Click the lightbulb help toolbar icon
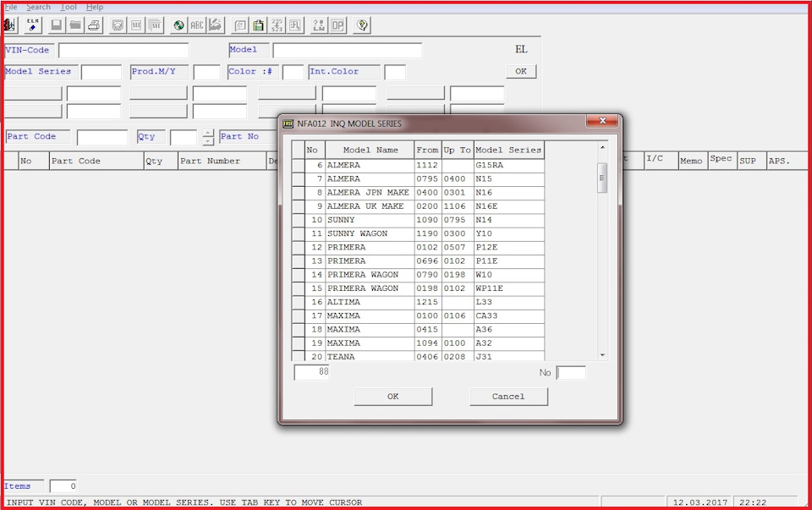Screen dimensions: 812x510 point(362,25)
